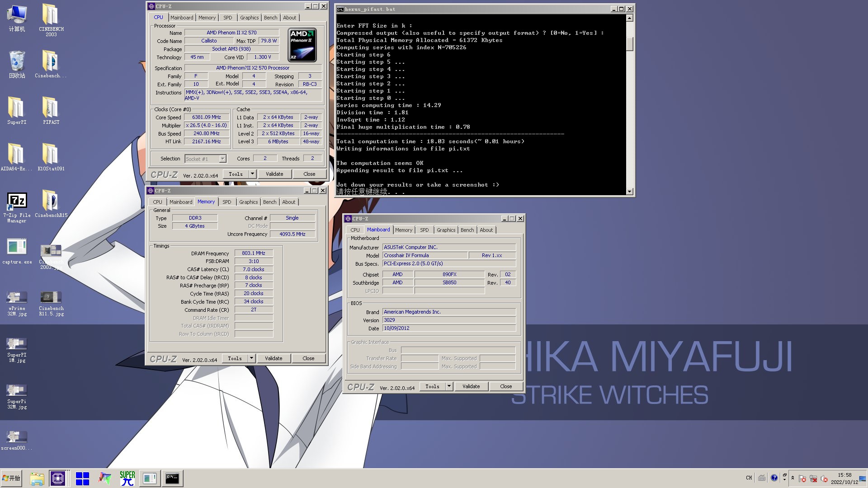Show hidden tray icons chevron
Screen dimensions: 868x488
[x=793, y=478]
